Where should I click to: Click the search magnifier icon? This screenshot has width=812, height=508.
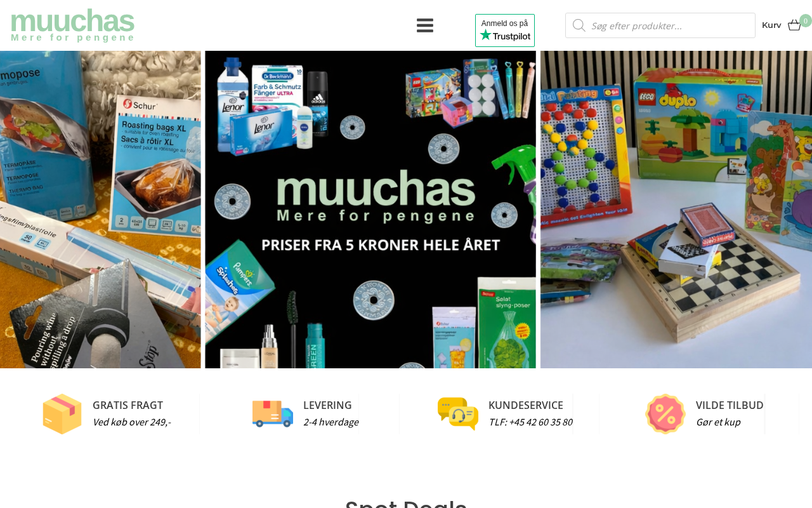point(579,25)
